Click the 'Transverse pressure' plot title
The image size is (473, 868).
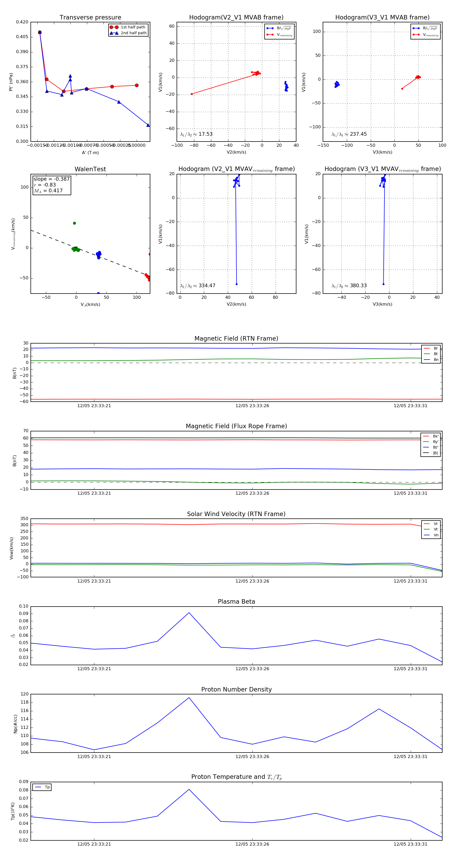pos(90,18)
